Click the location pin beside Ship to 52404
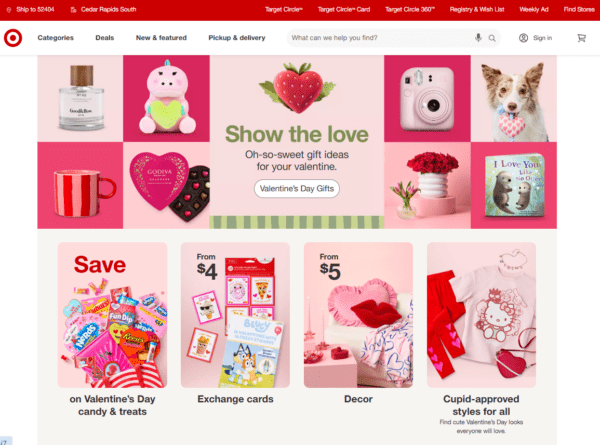This screenshot has height=445, width=600. point(9,10)
